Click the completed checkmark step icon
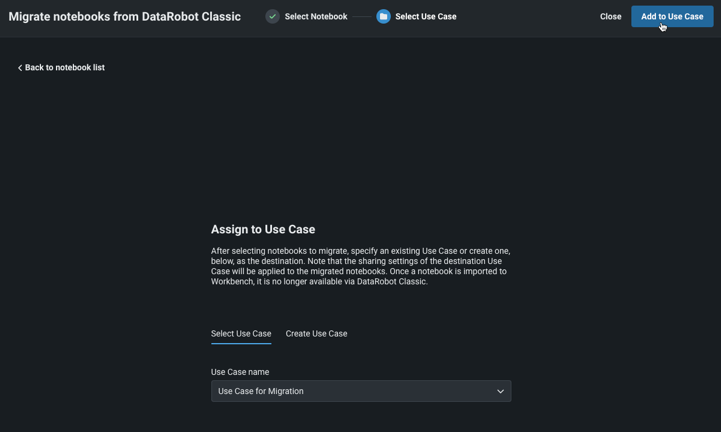 point(272,16)
